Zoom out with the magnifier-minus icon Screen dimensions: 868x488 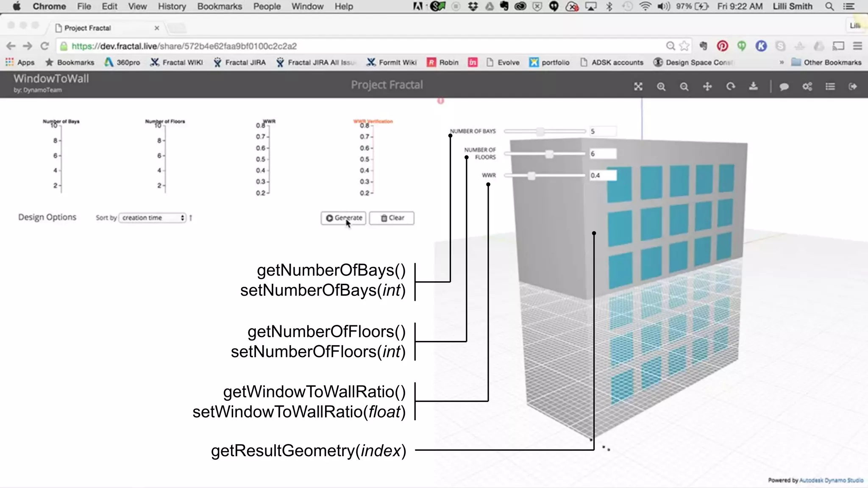pyautogui.click(x=684, y=86)
